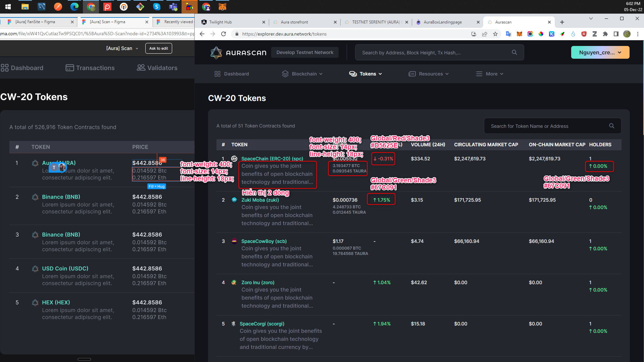Open Skype from the taskbar
Screen dimensions: 644x362
tap(157, 7)
